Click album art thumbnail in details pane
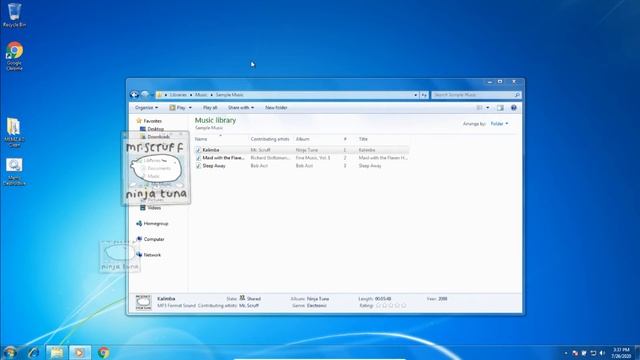Screen dimensions: 640x360 143,302
